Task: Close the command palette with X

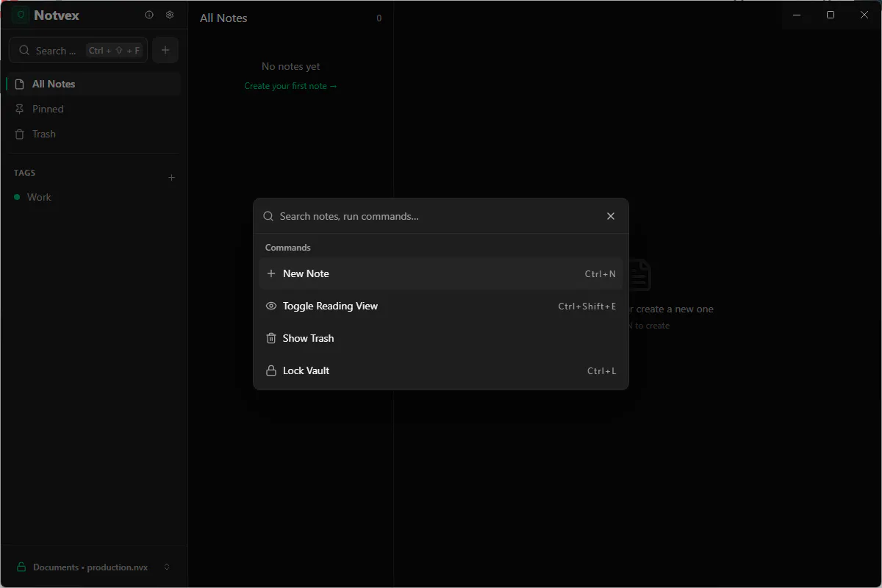Action: [x=611, y=216]
